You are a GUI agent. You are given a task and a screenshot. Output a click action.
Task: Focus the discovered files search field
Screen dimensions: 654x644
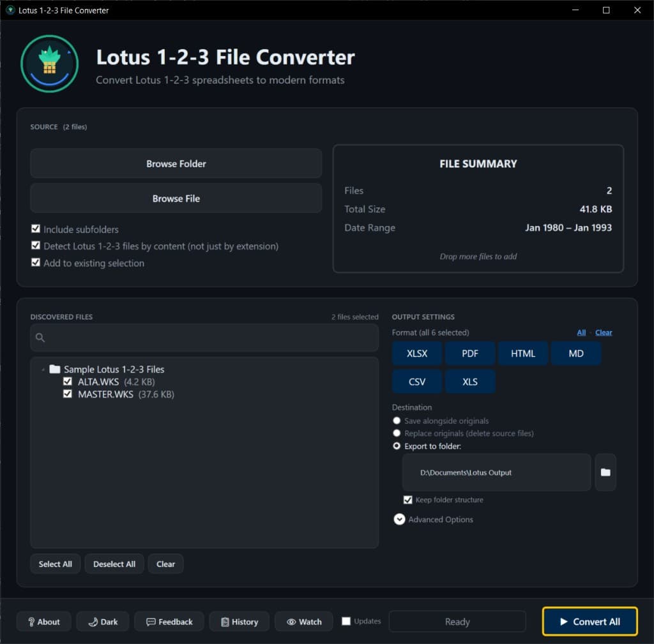tap(204, 338)
